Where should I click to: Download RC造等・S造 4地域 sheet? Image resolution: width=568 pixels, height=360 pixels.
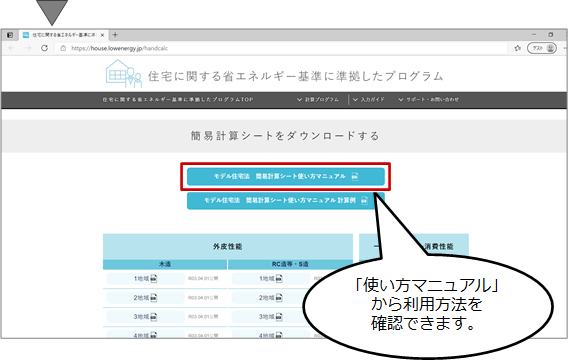point(271,335)
